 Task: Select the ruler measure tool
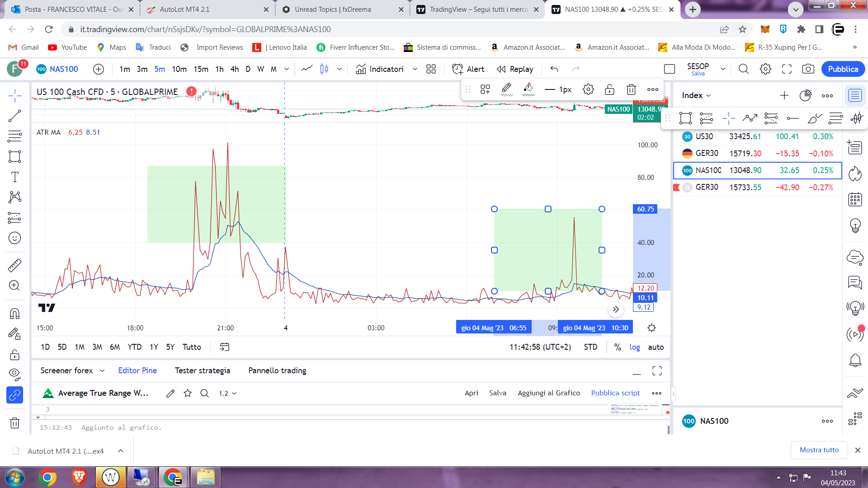[x=15, y=265]
